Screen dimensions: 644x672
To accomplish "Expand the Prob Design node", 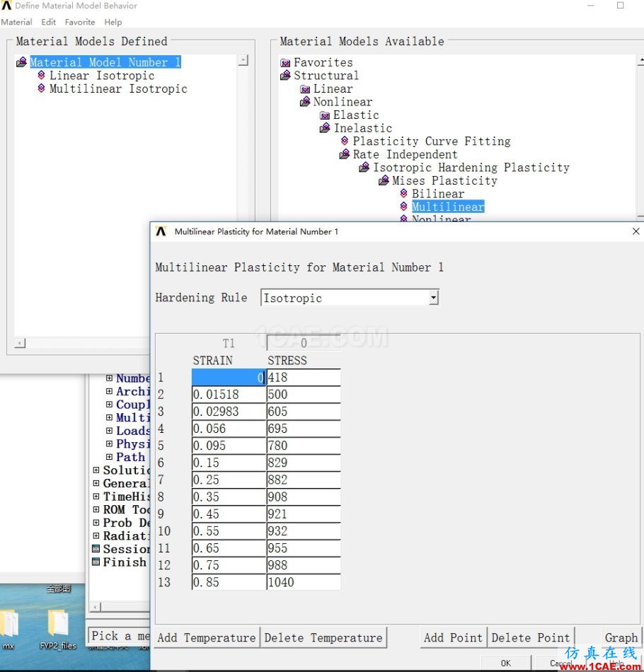I will point(96,523).
